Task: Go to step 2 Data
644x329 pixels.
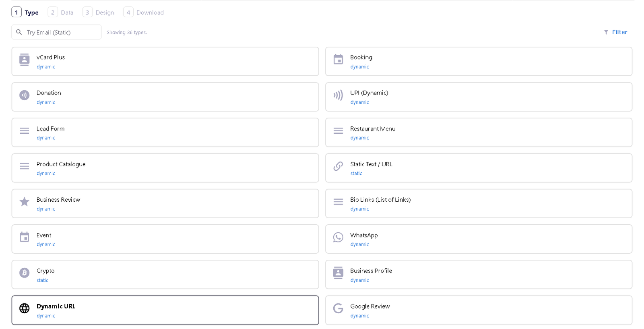Action: coord(61,12)
